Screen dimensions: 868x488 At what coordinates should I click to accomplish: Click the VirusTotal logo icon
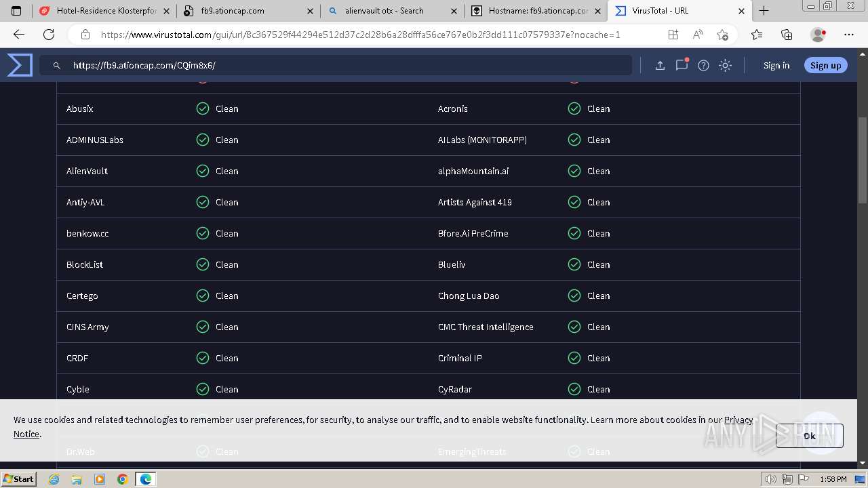tap(20, 65)
